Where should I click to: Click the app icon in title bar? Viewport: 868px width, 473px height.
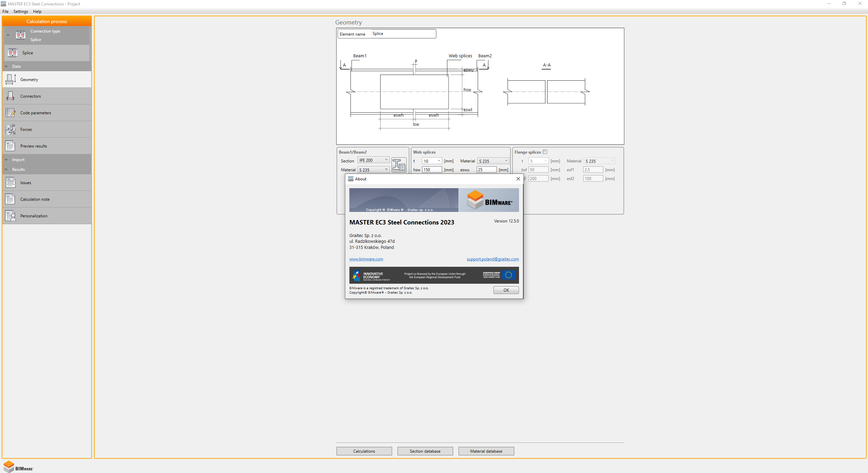pos(3,4)
